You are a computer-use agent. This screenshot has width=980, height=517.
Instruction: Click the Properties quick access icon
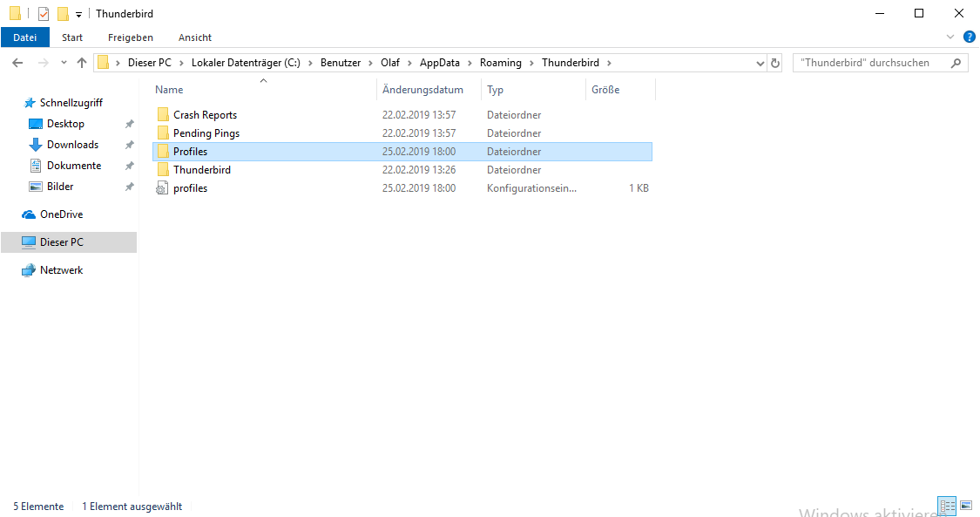tap(44, 13)
